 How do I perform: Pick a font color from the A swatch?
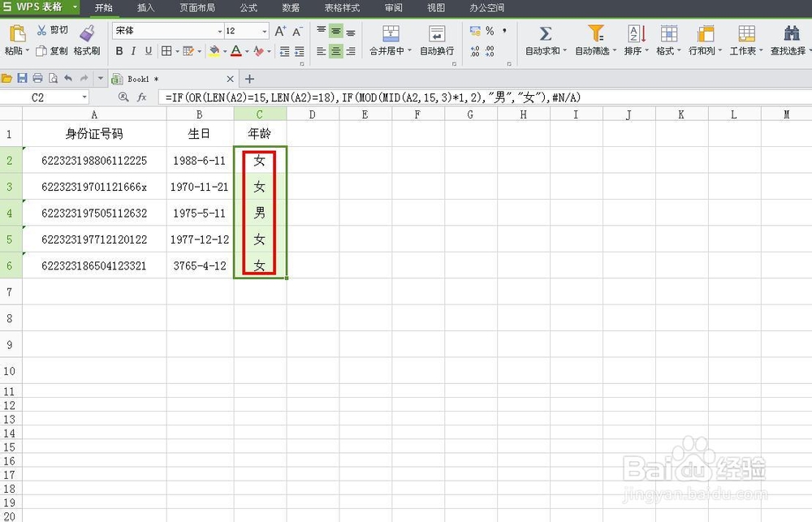pos(235,50)
